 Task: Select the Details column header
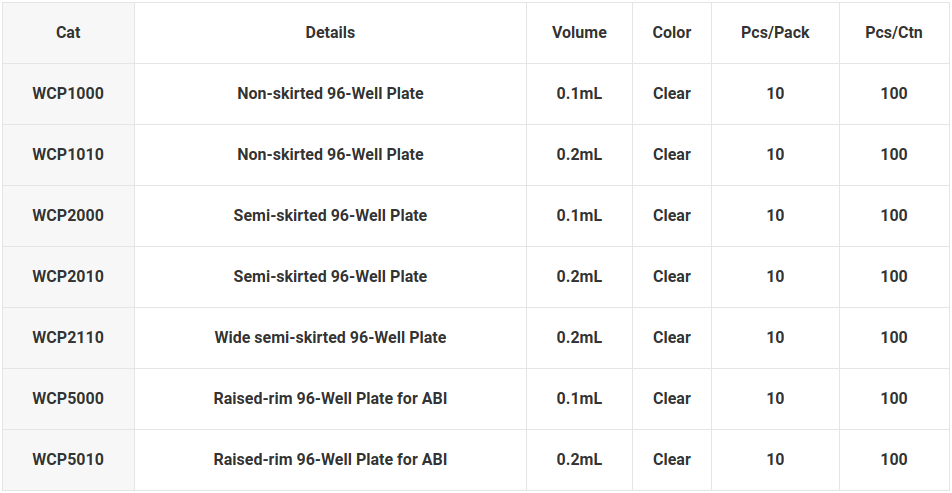[x=330, y=33]
